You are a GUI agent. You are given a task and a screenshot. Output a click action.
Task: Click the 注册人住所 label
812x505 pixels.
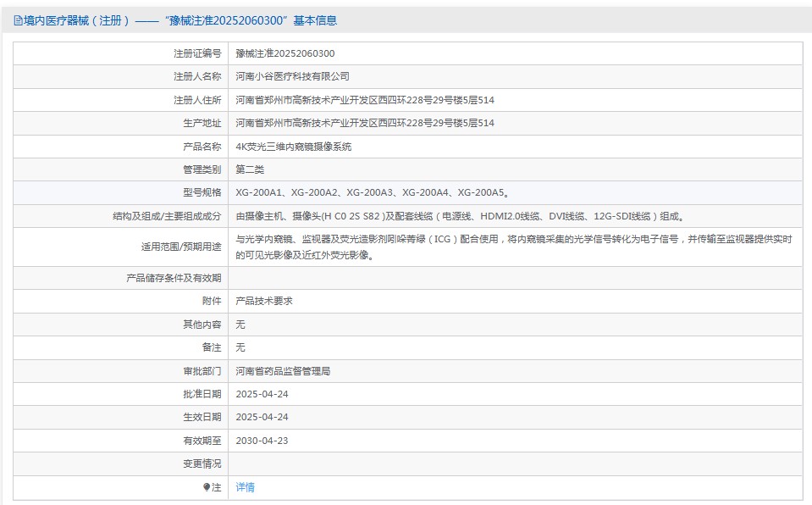pyautogui.click(x=197, y=100)
